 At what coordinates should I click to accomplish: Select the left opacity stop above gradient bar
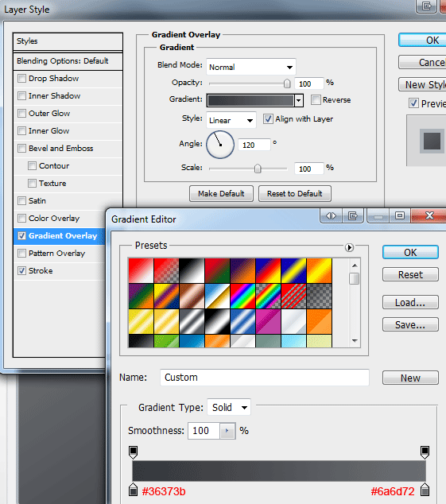click(133, 452)
